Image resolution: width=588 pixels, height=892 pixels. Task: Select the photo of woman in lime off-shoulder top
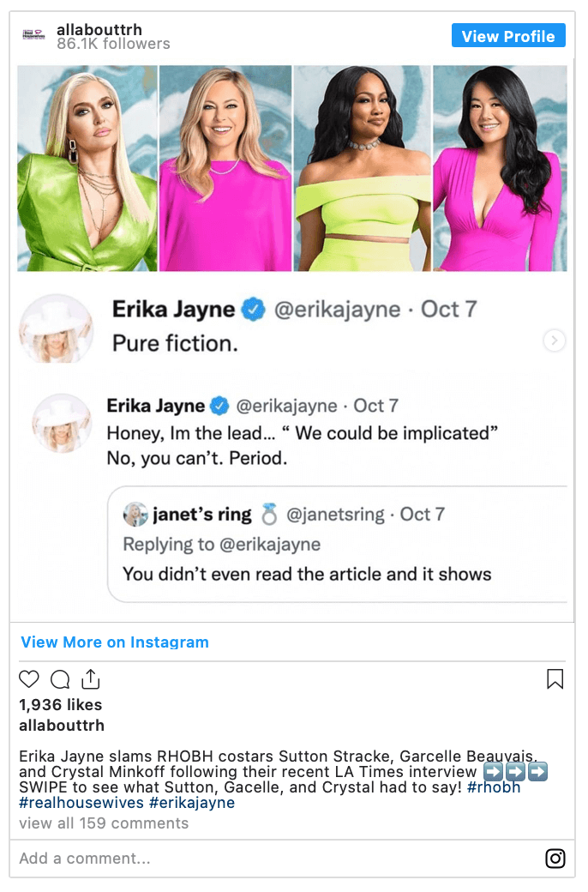click(x=363, y=168)
